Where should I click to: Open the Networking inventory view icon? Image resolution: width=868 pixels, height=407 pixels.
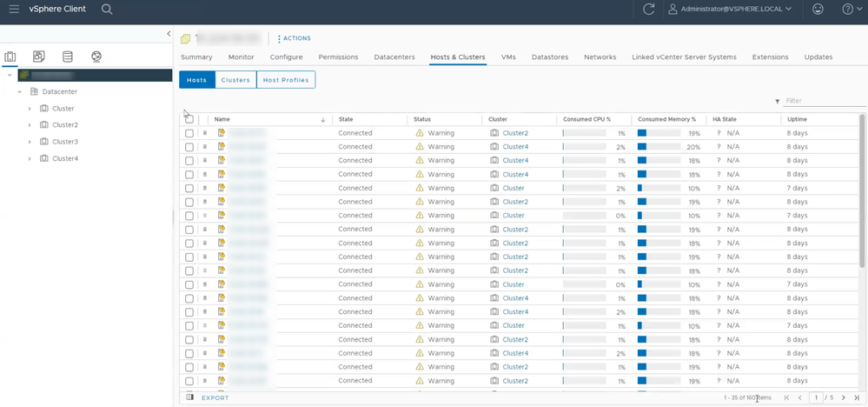(96, 57)
